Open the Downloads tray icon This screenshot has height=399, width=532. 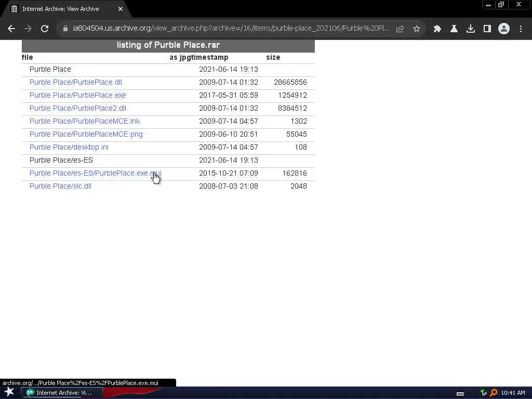471,29
